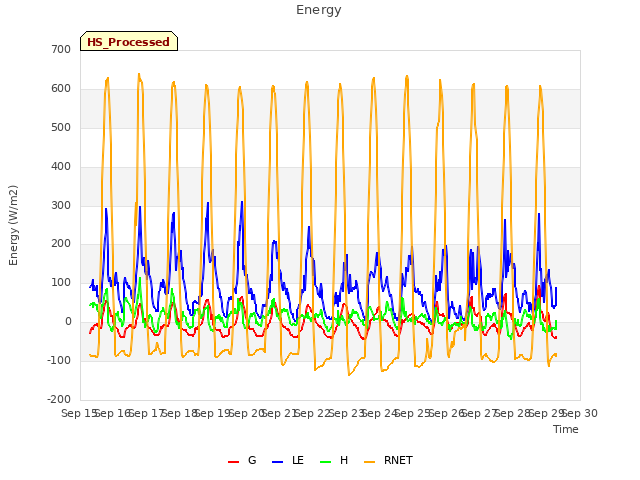
Task: Select the G legend entry
Action: 242,461
